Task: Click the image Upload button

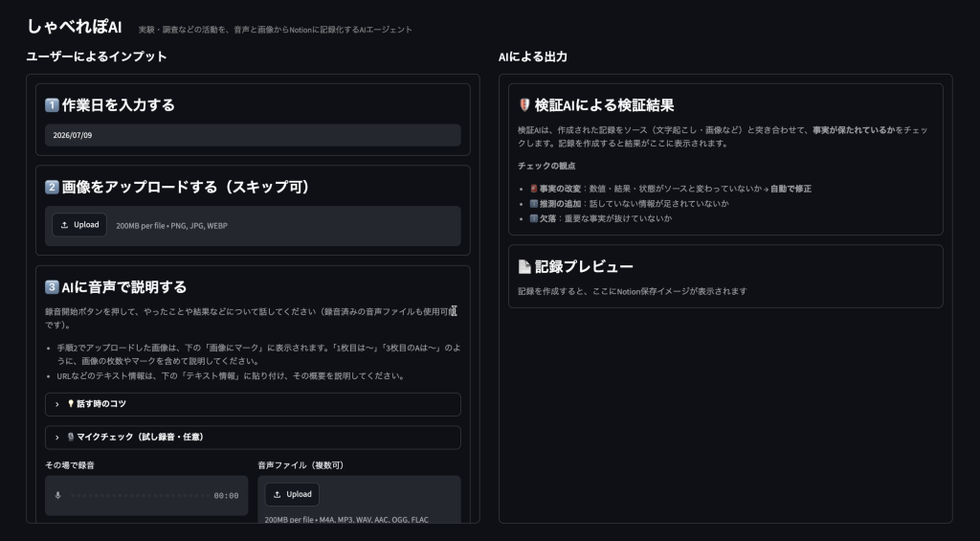Action: pos(79,225)
